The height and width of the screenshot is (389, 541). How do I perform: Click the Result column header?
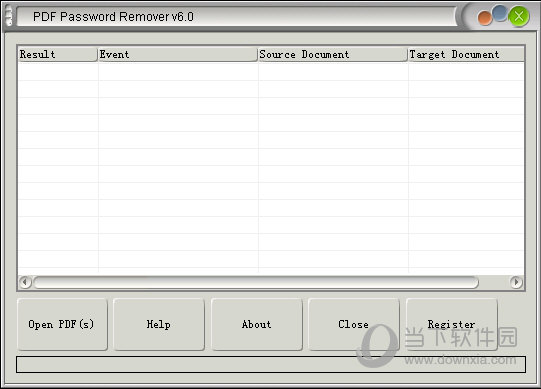(57, 54)
